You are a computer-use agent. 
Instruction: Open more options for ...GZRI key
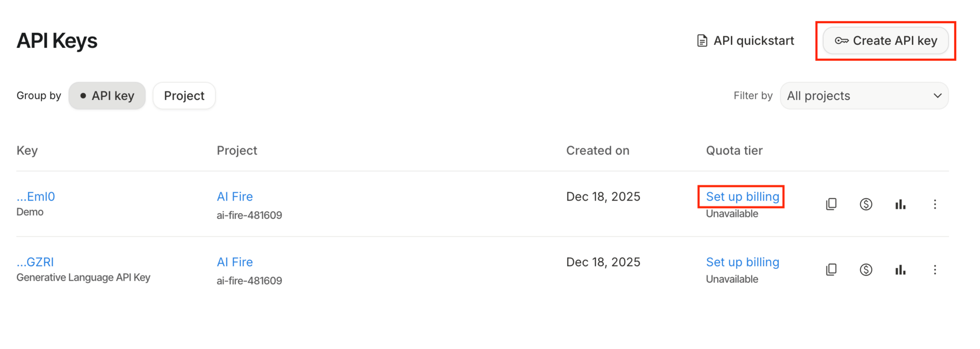[x=935, y=269]
